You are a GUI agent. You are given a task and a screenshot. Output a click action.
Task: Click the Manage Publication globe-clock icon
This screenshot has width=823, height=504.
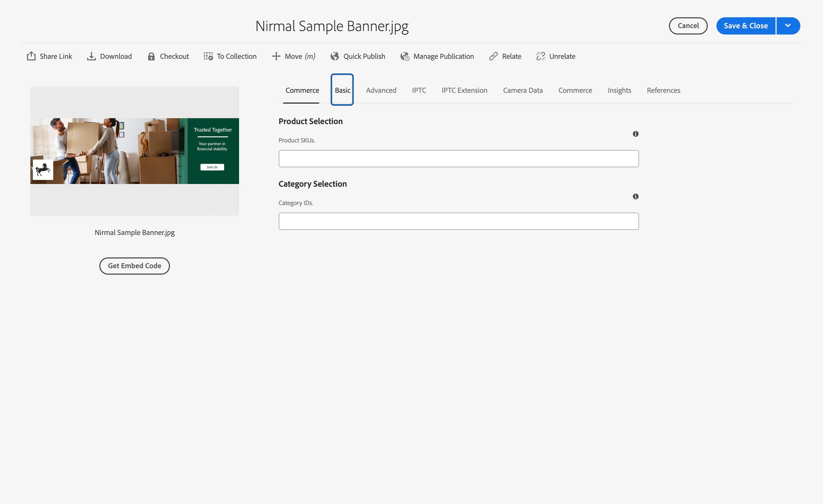pos(405,56)
